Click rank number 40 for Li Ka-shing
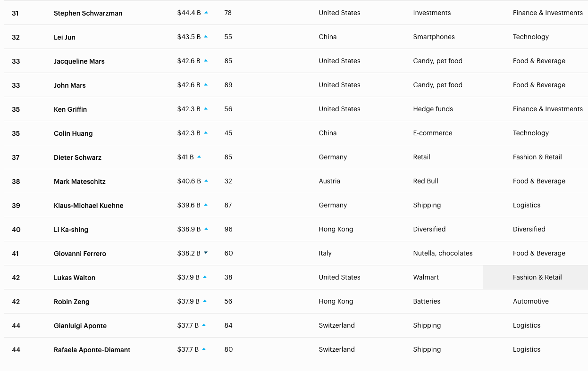The height and width of the screenshot is (371, 588). pos(16,230)
